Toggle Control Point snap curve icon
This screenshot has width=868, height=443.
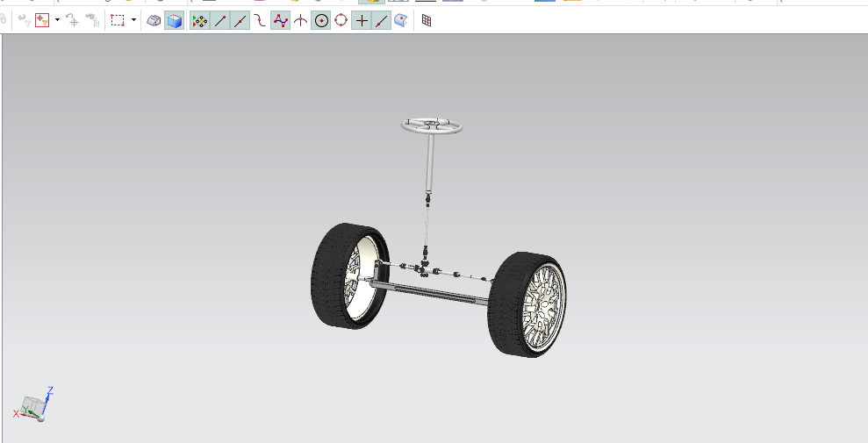[x=260, y=21]
